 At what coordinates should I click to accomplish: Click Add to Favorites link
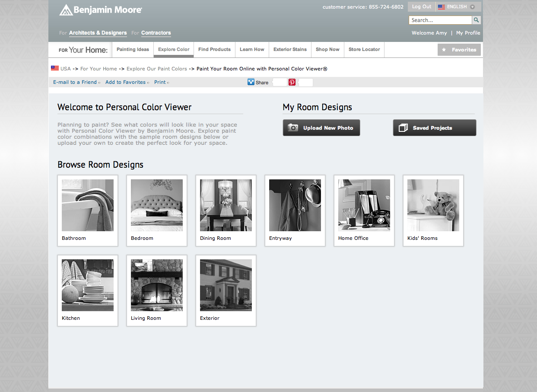[x=125, y=82]
